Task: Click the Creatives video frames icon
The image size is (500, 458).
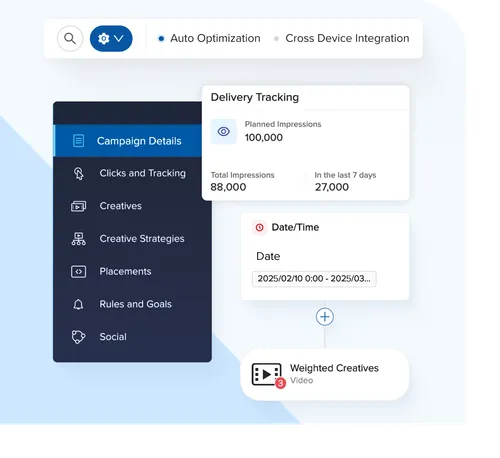Action: coord(78,206)
